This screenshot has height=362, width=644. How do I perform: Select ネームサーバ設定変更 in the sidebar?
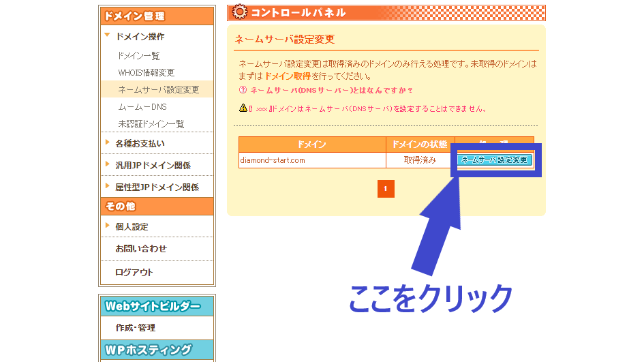(159, 89)
